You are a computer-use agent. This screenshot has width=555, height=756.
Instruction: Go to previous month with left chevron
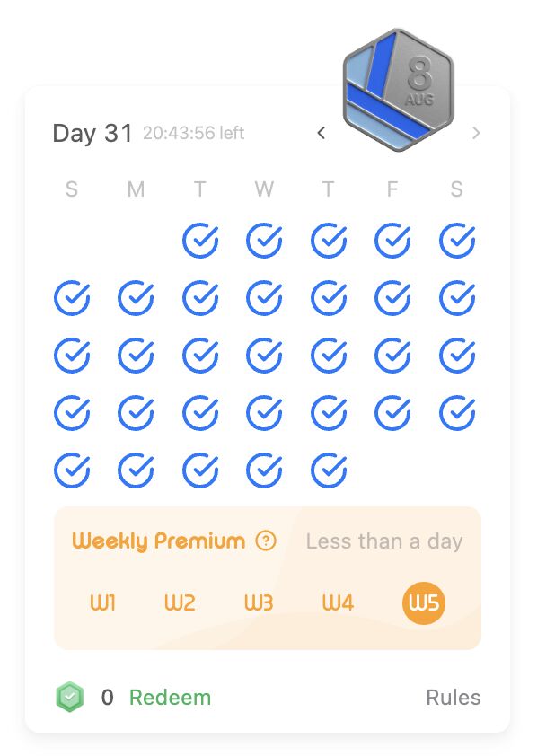[x=322, y=133]
